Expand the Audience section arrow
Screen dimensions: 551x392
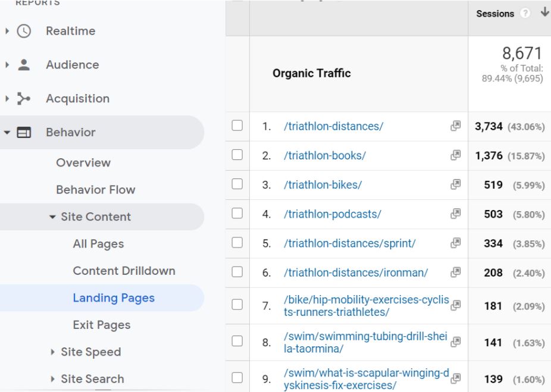tap(7, 65)
